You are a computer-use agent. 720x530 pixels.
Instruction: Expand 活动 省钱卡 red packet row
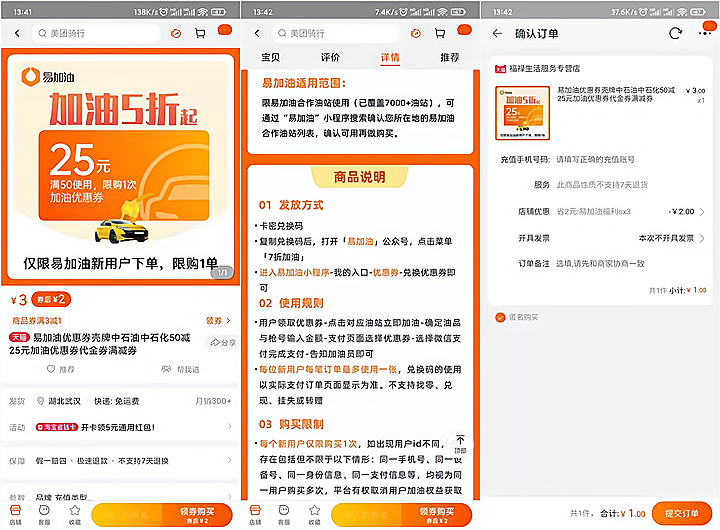120,427
